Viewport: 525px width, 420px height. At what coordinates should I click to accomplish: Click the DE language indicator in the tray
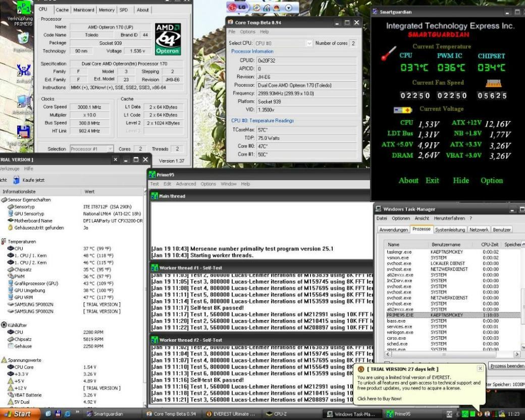[x=449, y=414]
